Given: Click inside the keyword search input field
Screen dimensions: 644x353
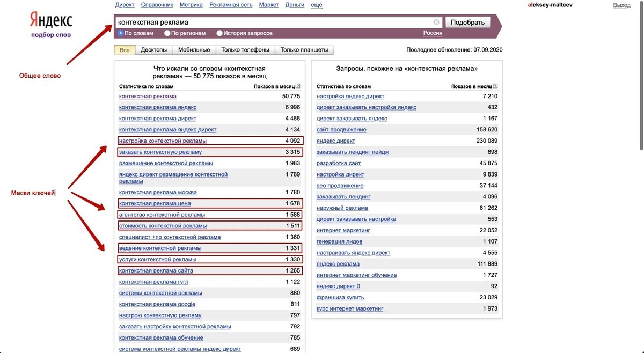Looking at the screenshot, I should [268, 23].
